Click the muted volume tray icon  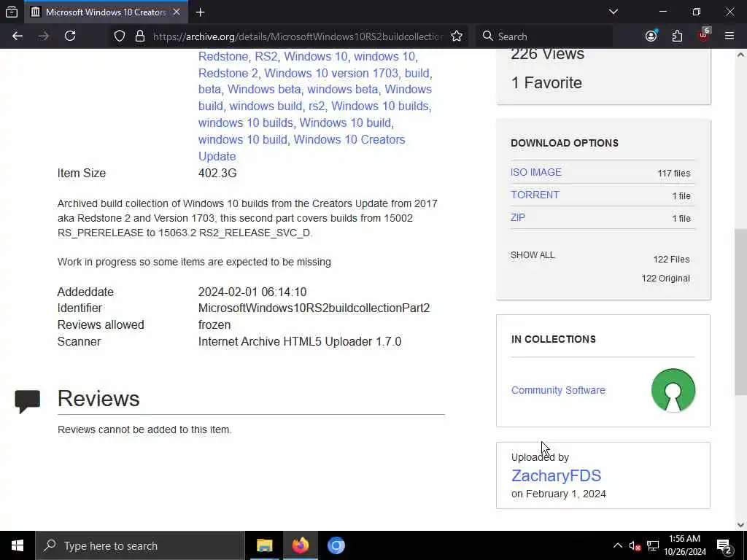[635, 545]
